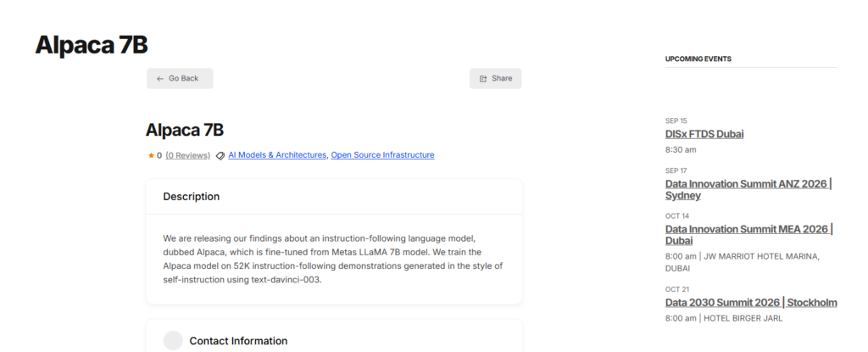This screenshot has height=352, width=868.
Task: Open Data Innovation Summit MEA 2026 Dubai
Action: (749, 235)
